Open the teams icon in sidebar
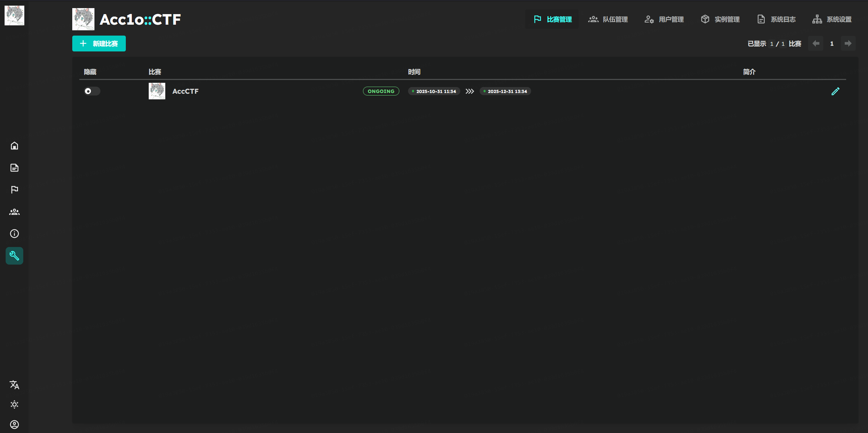Screen dimensions: 868x433 click(x=14, y=212)
